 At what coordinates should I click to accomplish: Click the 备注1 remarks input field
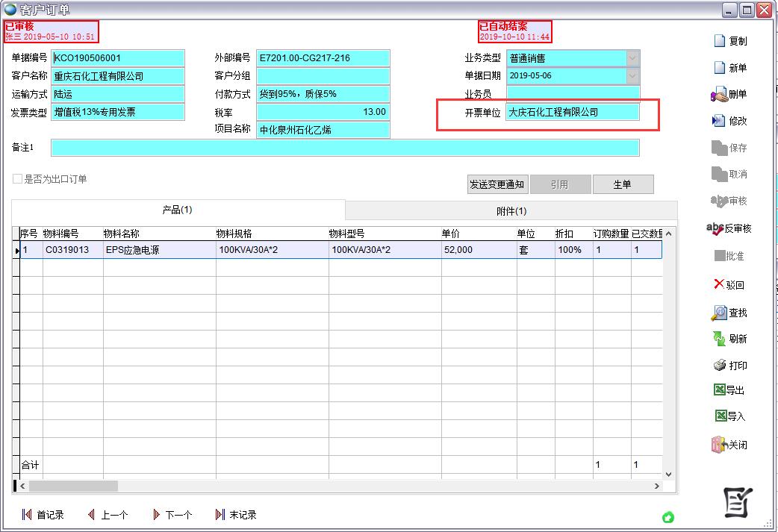pos(345,148)
